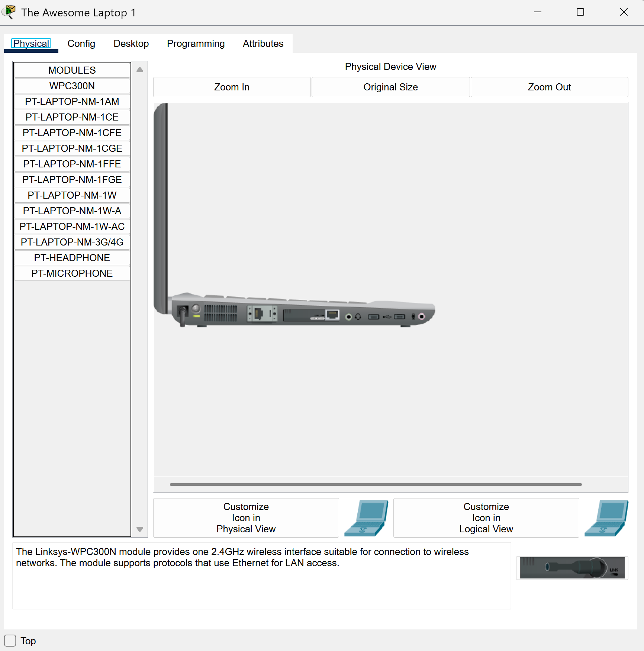This screenshot has height=651, width=644.
Task: Toggle the Top checkbox
Action: 10,641
